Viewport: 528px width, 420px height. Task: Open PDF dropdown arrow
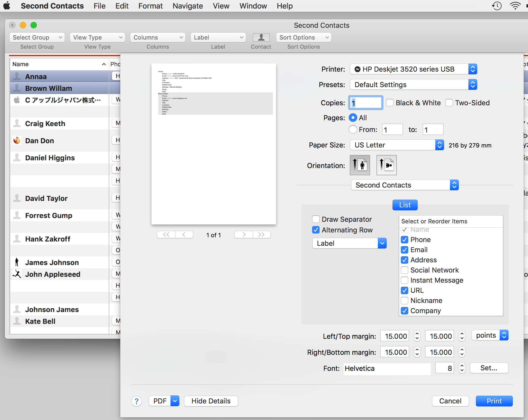click(175, 401)
